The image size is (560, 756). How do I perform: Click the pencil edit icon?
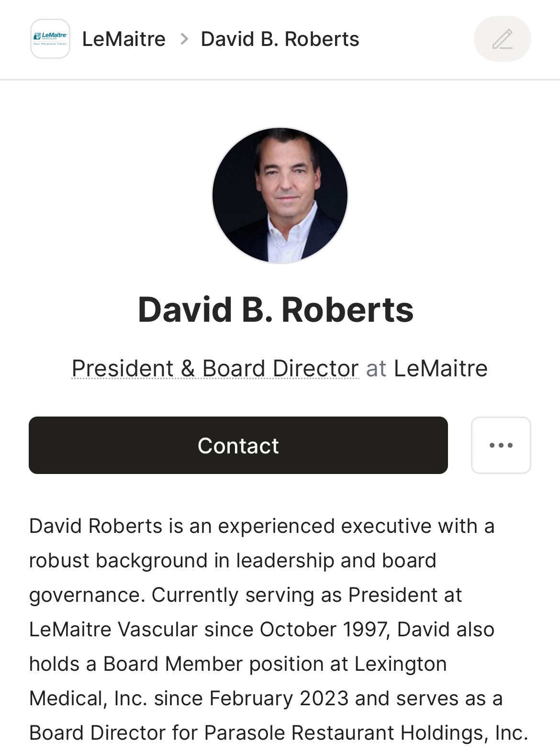(502, 39)
